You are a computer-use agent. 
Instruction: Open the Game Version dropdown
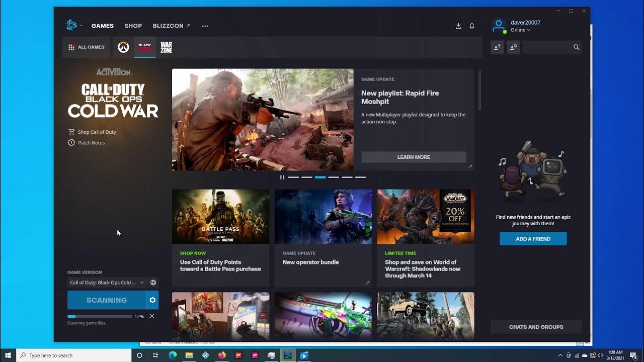[107, 283]
